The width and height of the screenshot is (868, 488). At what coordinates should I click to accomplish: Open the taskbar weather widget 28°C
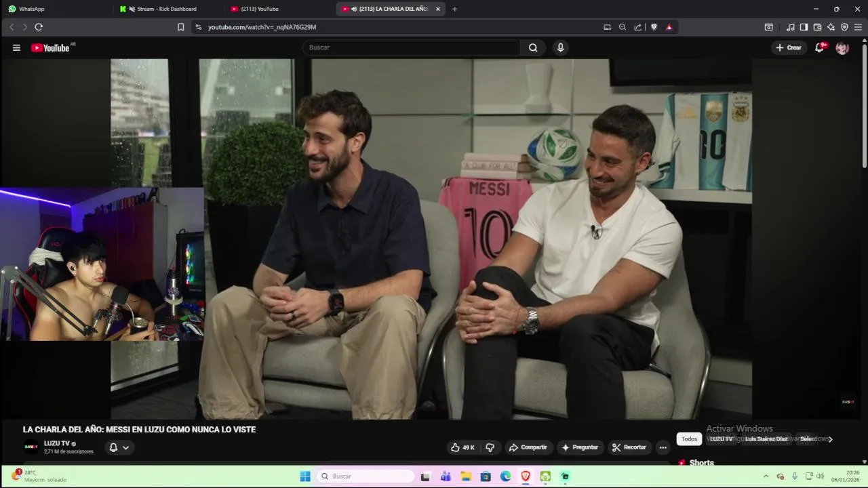(39, 476)
